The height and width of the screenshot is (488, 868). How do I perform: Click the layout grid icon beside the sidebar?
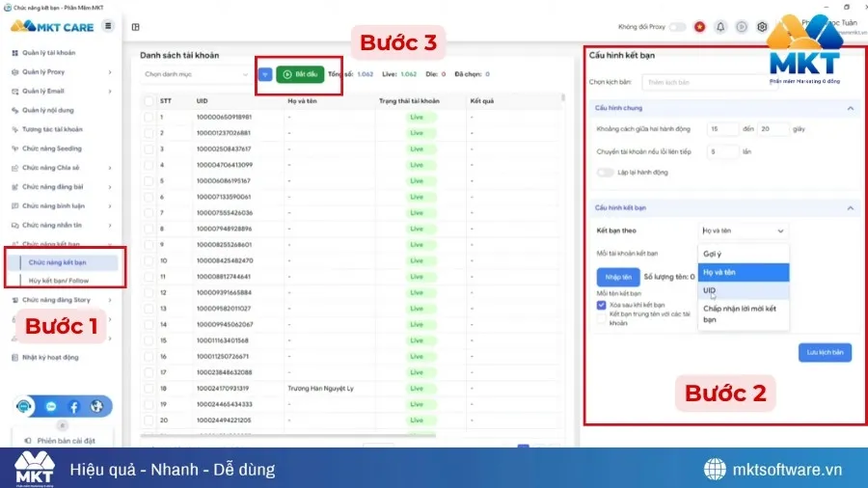click(136, 27)
